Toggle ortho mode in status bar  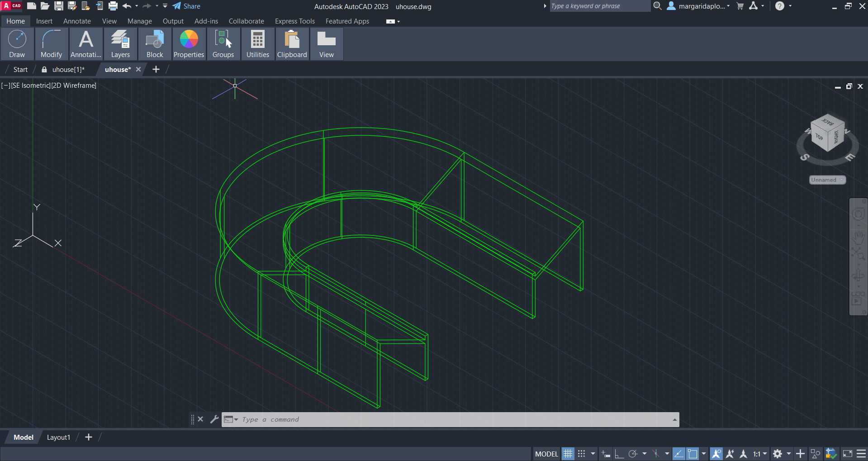tap(619, 454)
